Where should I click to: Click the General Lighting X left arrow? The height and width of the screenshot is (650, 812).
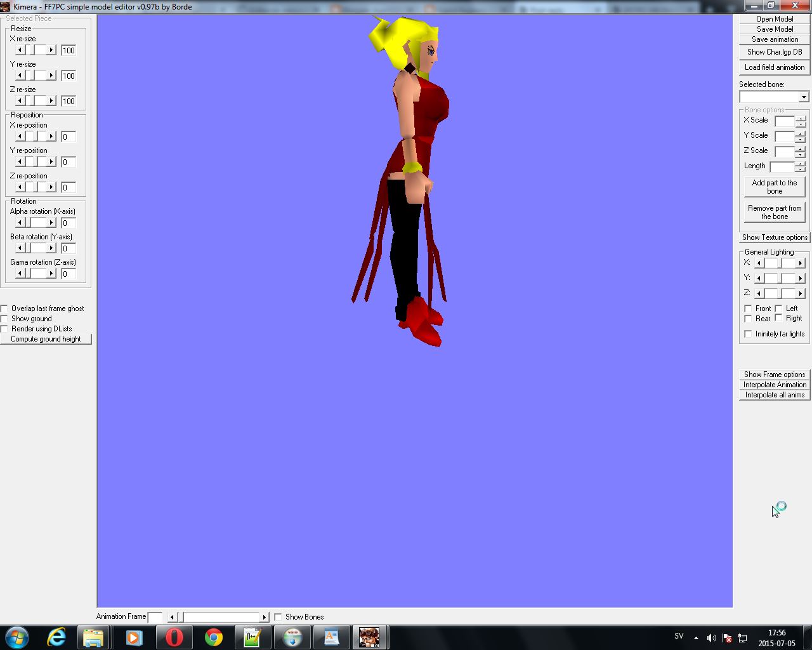point(759,263)
